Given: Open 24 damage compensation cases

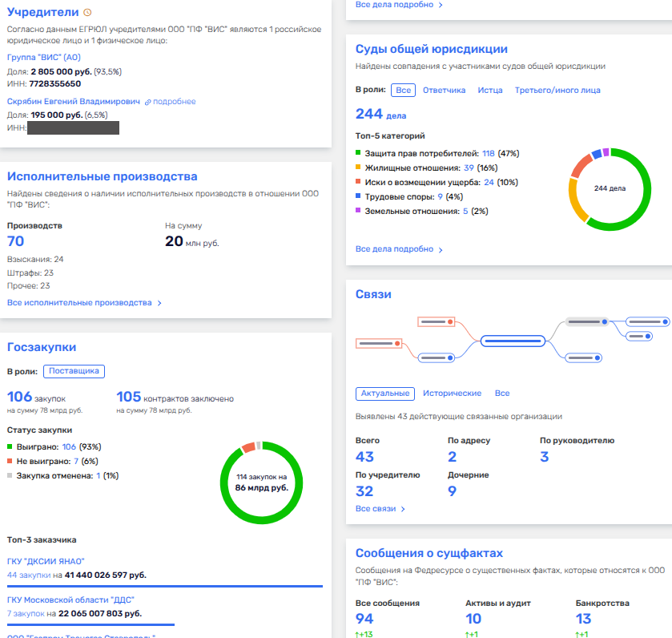Looking at the screenshot, I should pyautogui.click(x=489, y=183).
